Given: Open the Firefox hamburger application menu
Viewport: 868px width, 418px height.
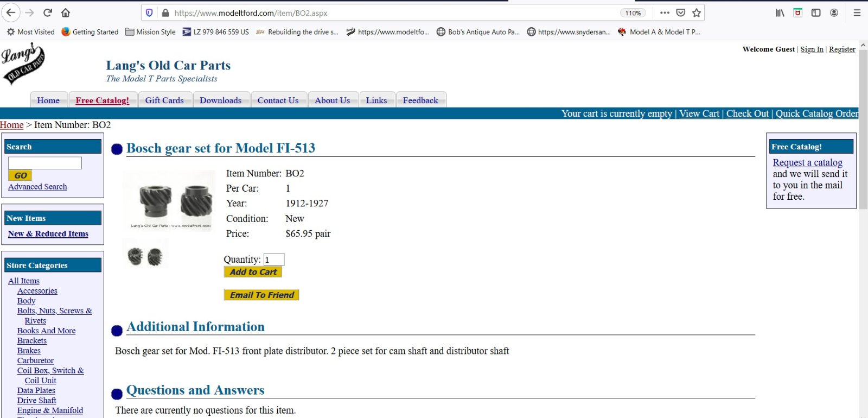Looking at the screenshot, I should pos(857,13).
